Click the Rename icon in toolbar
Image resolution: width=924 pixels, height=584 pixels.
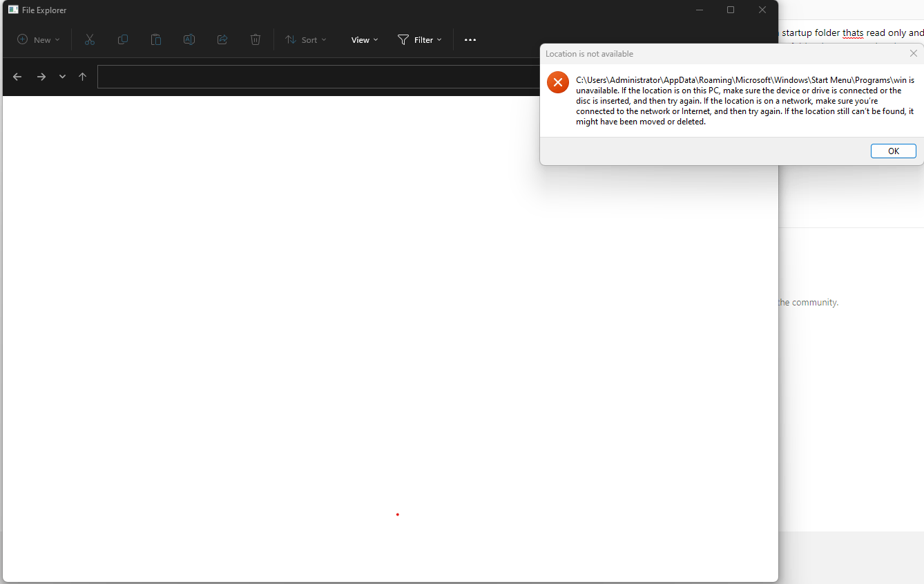pyautogui.click(x=189, y=40)
